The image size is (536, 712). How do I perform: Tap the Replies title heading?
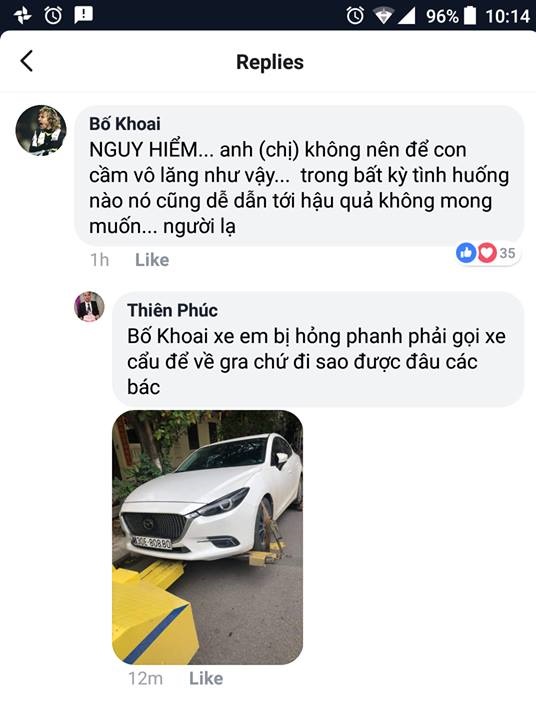pyautogui.click(x=270, y=62)
